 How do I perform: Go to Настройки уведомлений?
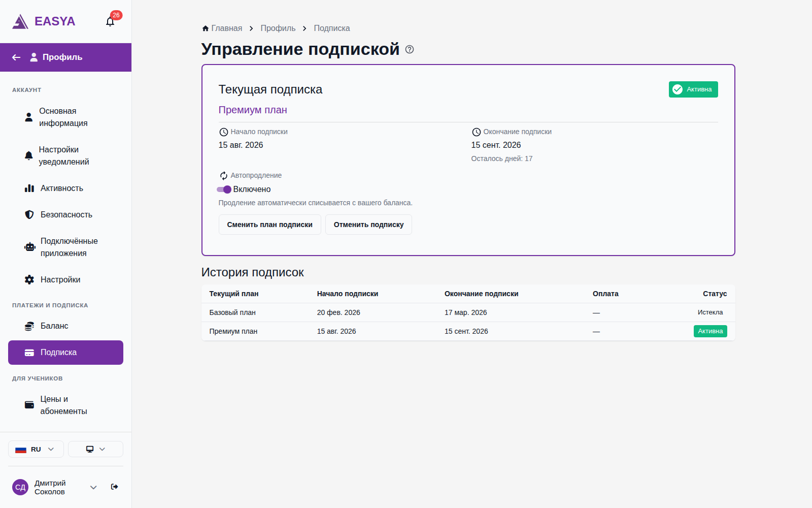(65, 156)
